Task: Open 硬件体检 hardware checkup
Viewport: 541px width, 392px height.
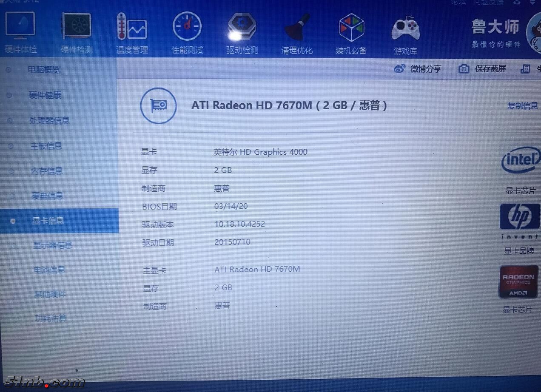Action: (20, 33)
